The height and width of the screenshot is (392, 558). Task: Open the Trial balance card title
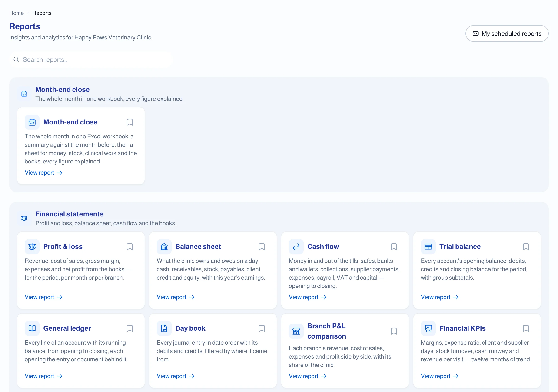(460, 247)
